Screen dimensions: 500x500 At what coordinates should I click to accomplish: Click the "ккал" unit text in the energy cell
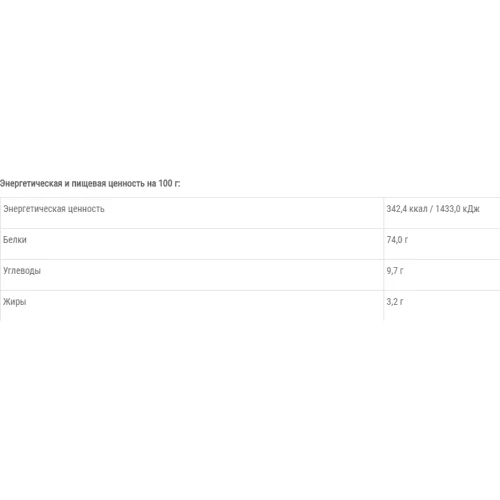point(418,209)
